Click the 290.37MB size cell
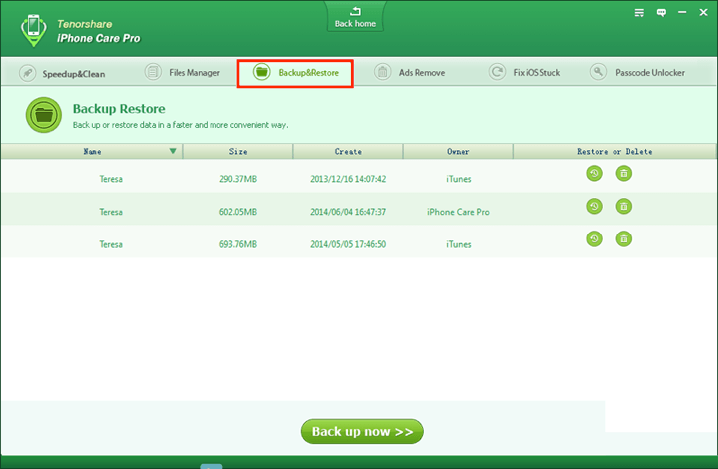Viewport: 718px width, 469px height. pyautogui.click(x=238, y=179)
